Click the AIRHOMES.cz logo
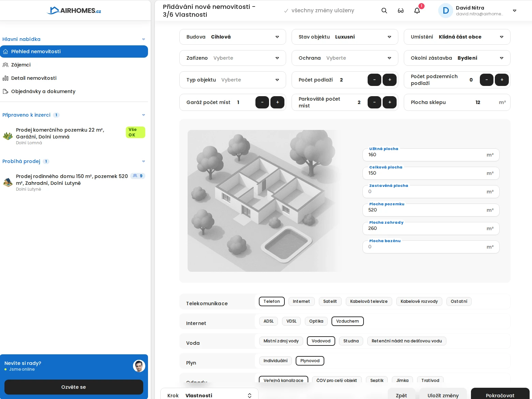532x399 pixels. [73, 10]
